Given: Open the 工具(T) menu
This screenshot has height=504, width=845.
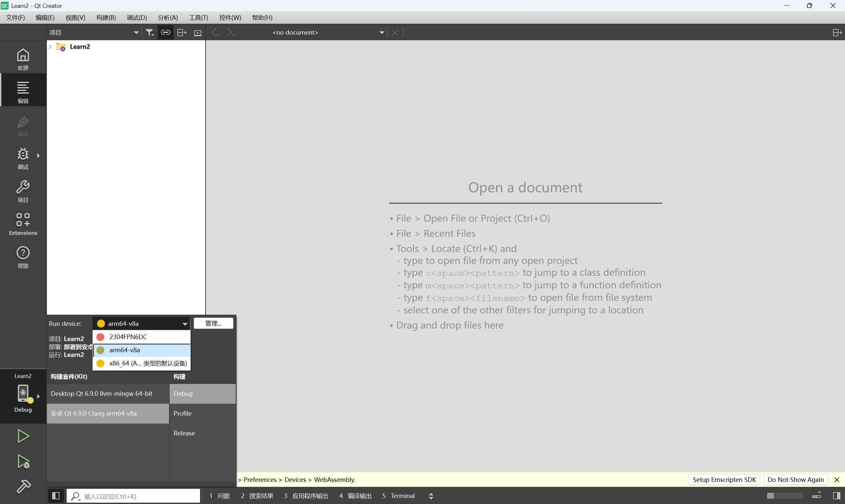Looking at the screenshot, I should tap(198, 18).
